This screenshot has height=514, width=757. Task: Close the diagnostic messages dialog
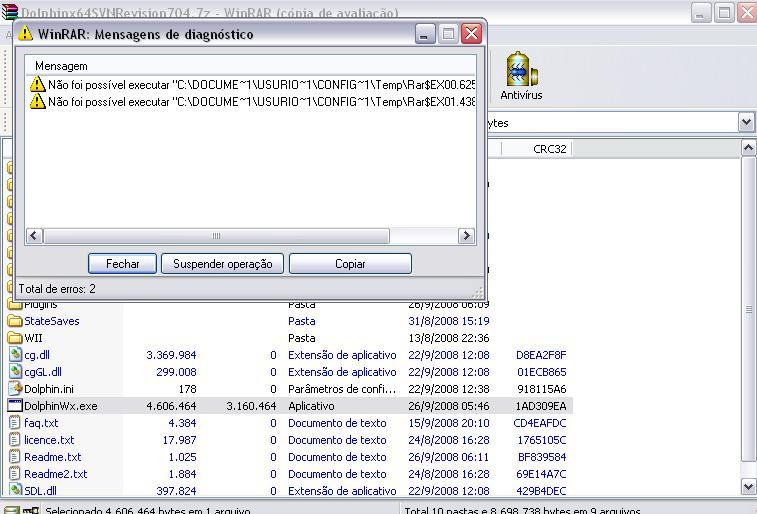[471, 34]
